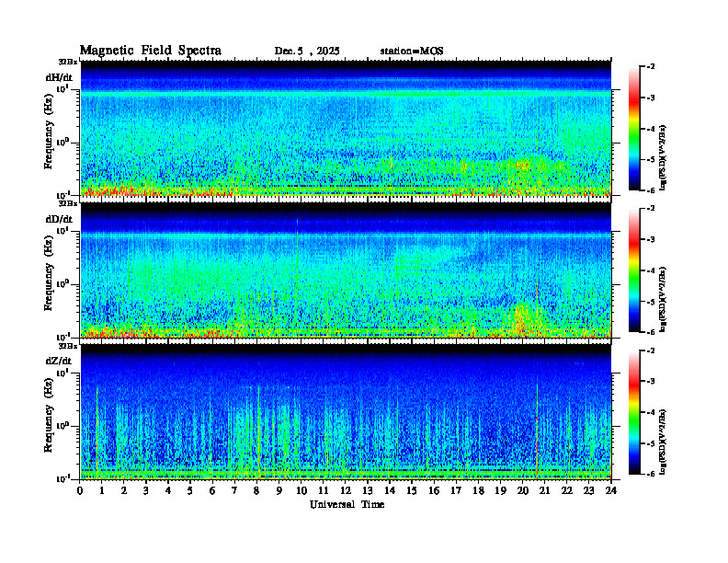
Task: Click hour label "16" on the time axis
Action: pos(434,490)
